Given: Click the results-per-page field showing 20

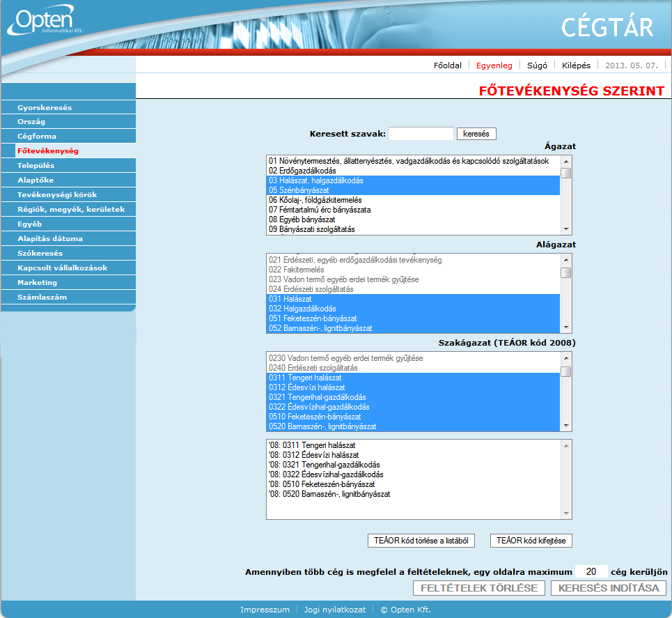Looking at the screenshot, I should [x=591, y=572].
